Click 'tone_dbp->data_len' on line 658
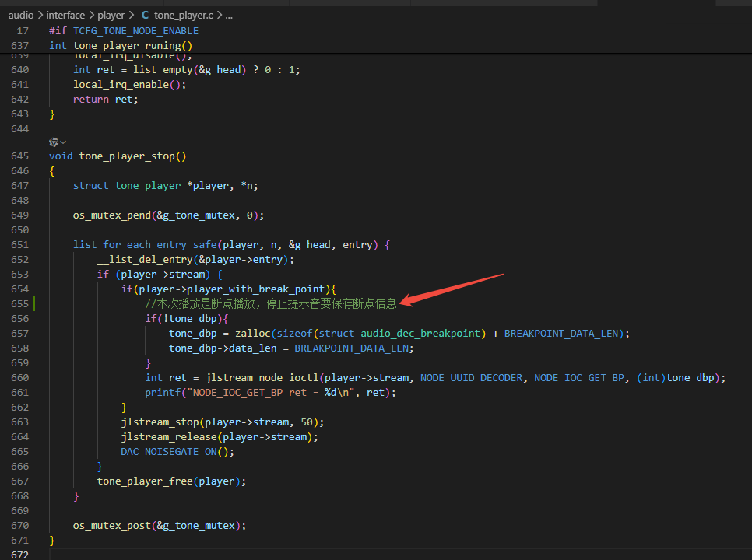The image size is (752, 560). tap(223, 348)
